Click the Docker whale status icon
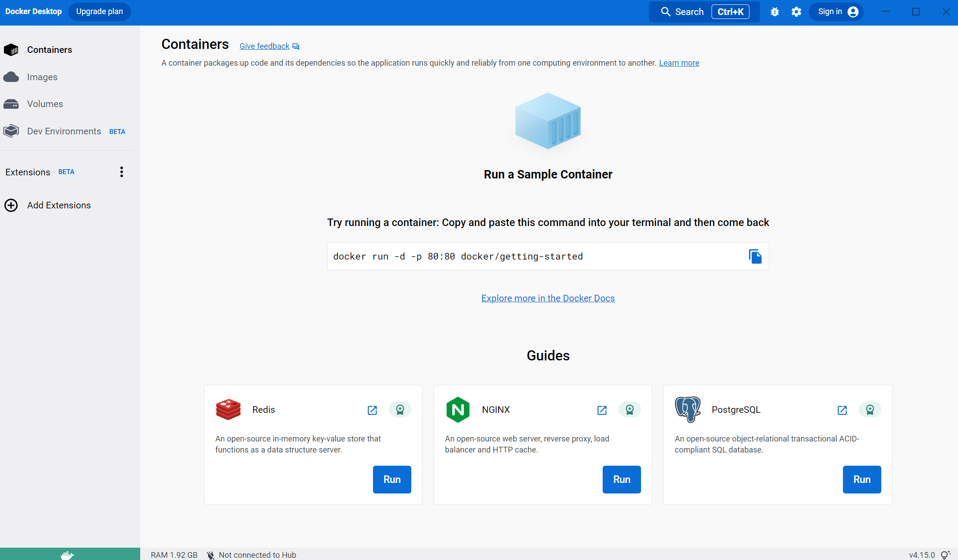958x560 pixels. [67, 555]
